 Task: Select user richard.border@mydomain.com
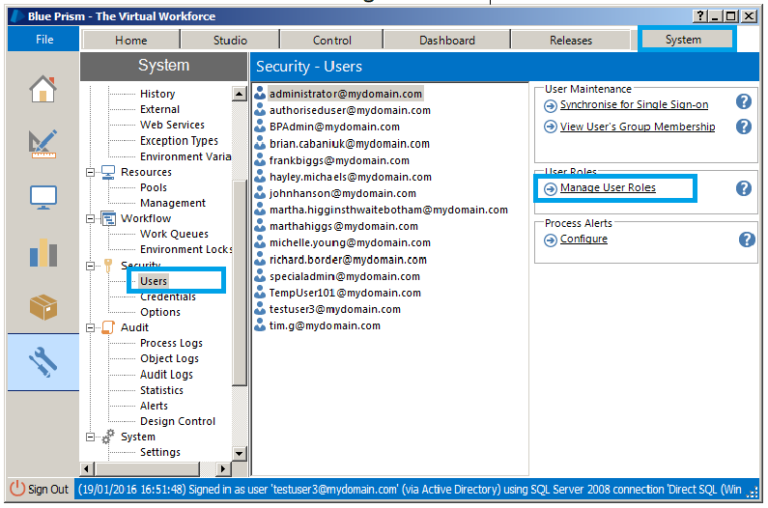point(348,259)
